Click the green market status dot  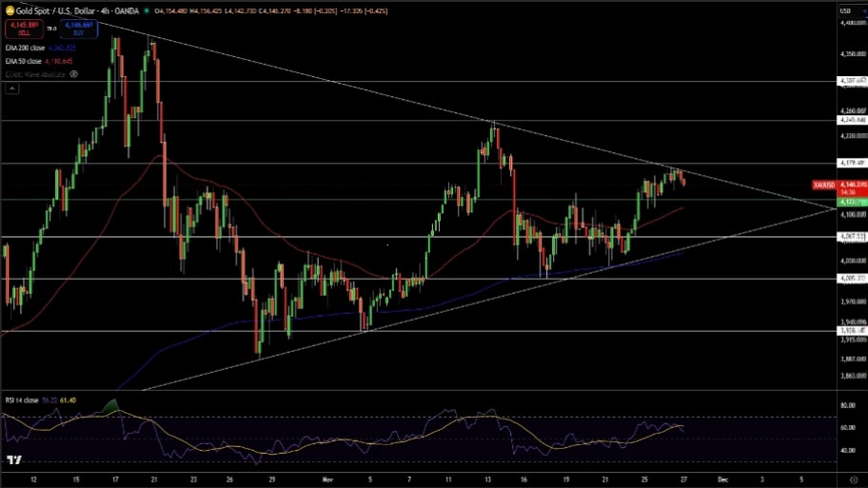click(x=146, y=10)
